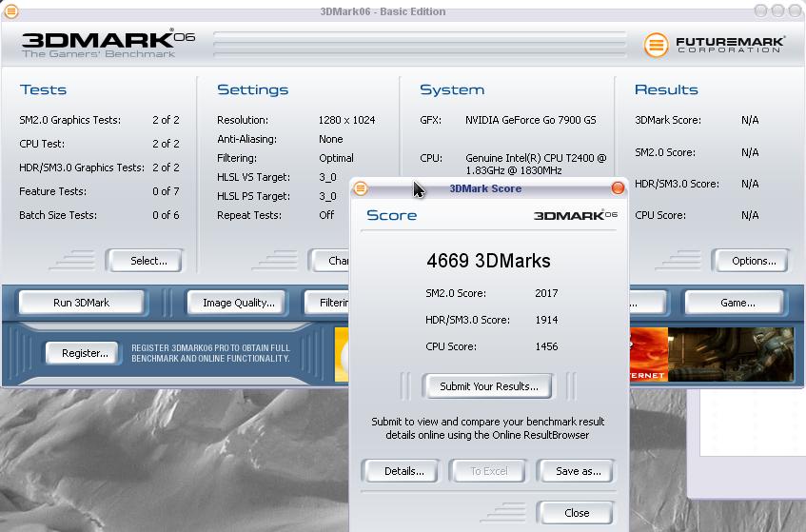Click the Settings section heading
Screen dimensions: 806x532
pyautogui.click(x=252, y=89)
